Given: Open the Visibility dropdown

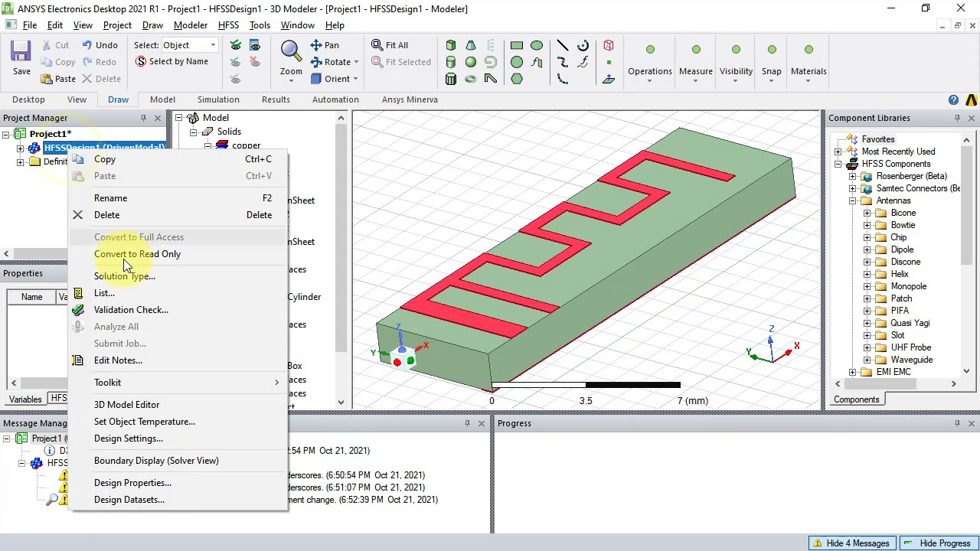Looking at the screenshot, I should pyautogui.click(x=736, y=80).
